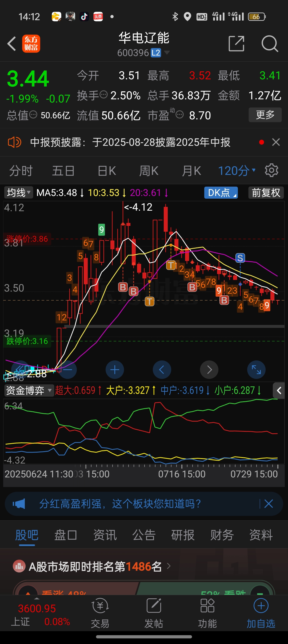Zoom in chart with plus button
288x644 pixels.
pyautogui.click(x=115, y=370)
